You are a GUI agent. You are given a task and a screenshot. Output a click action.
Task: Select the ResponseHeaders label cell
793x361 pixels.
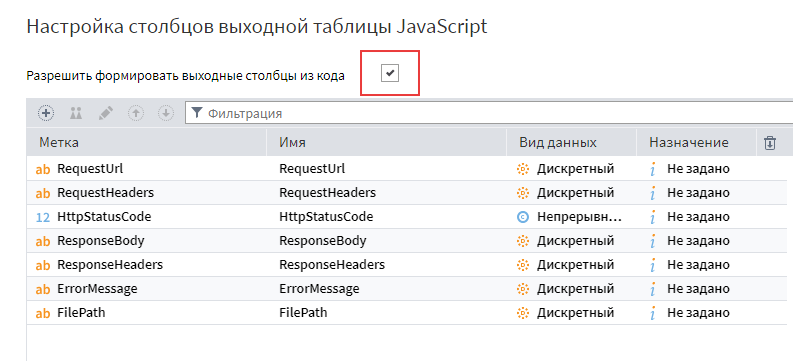coord(147,265)
